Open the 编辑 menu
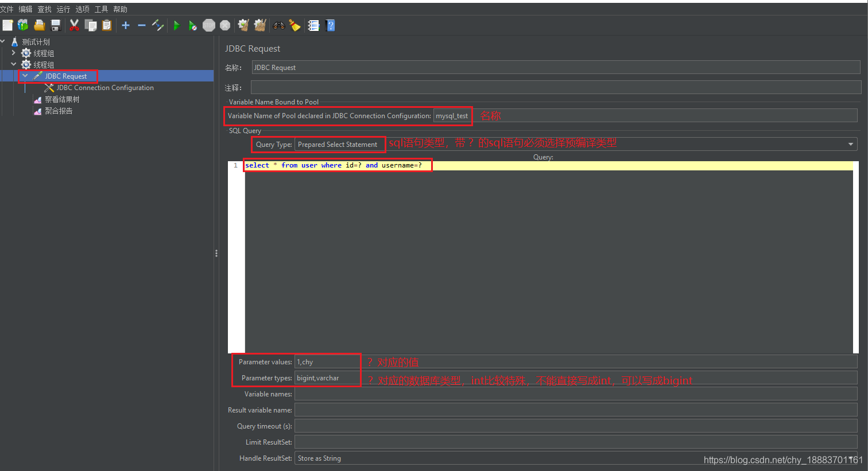The image size is (868, 471). tap(25, 9)
